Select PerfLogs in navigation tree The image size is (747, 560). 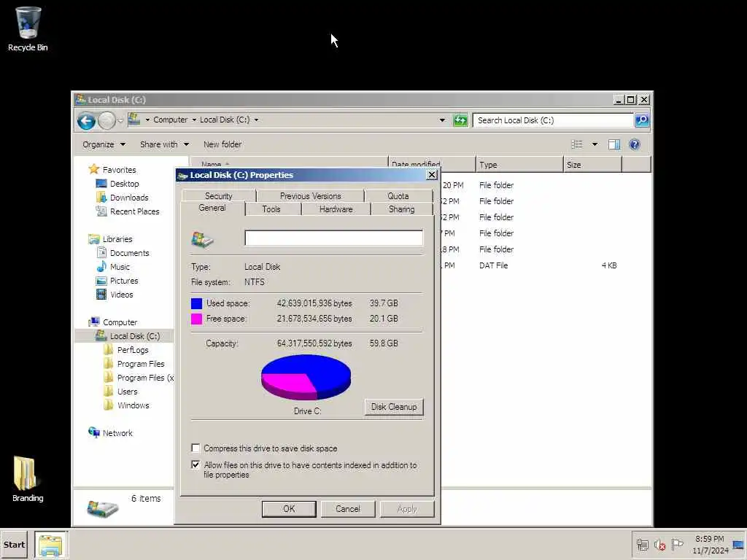click(x=133, y=349)
